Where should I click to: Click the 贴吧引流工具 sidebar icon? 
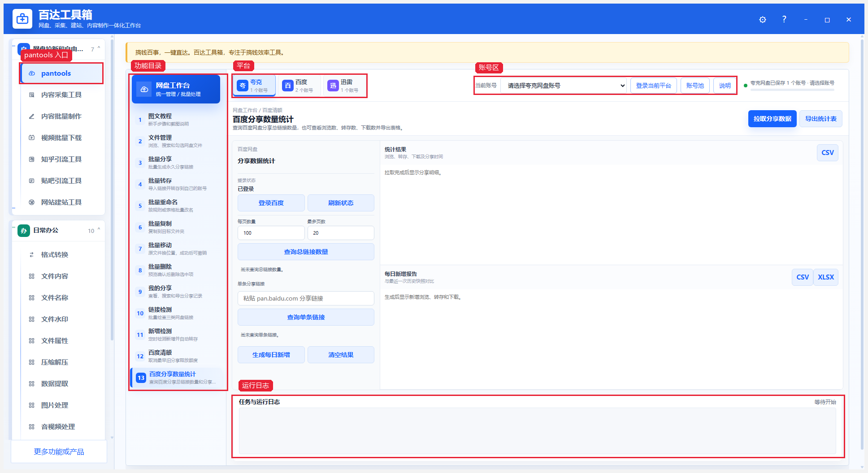(32, 181)
